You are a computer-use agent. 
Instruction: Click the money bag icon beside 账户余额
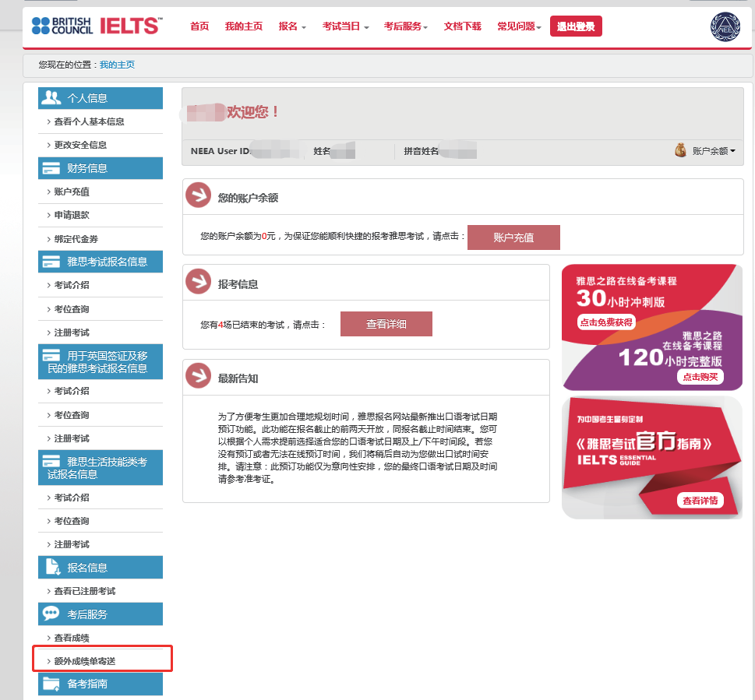680,150
